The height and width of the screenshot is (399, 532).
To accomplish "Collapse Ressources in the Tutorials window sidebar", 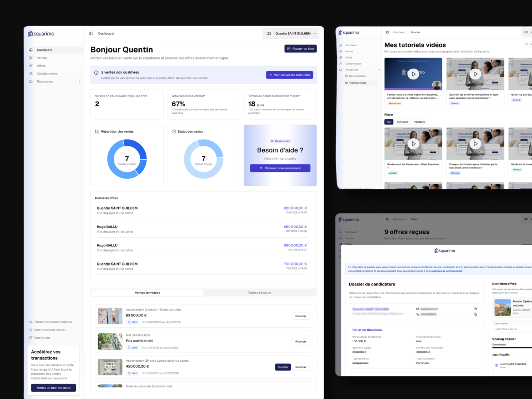I will click(x=379, y=70).
